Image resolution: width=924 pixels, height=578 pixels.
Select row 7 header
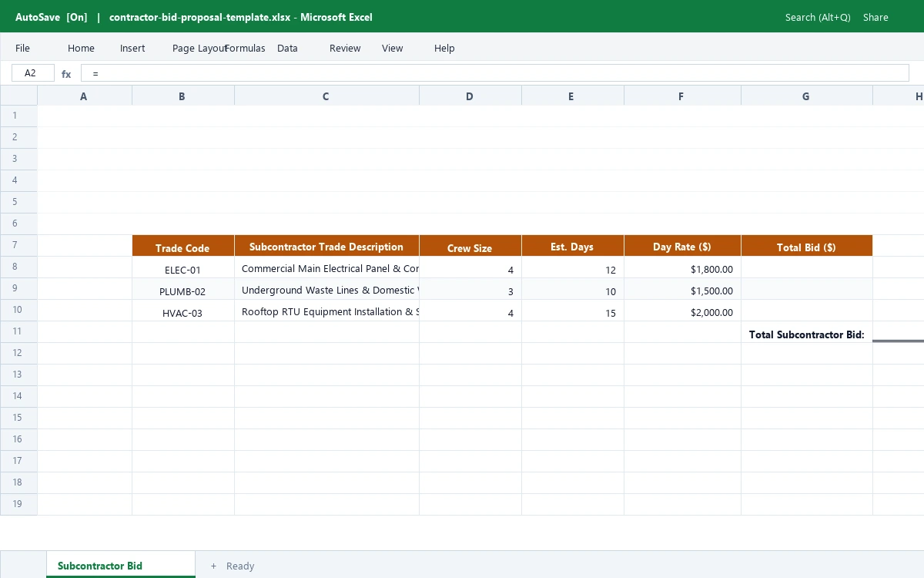click(18, 245)
